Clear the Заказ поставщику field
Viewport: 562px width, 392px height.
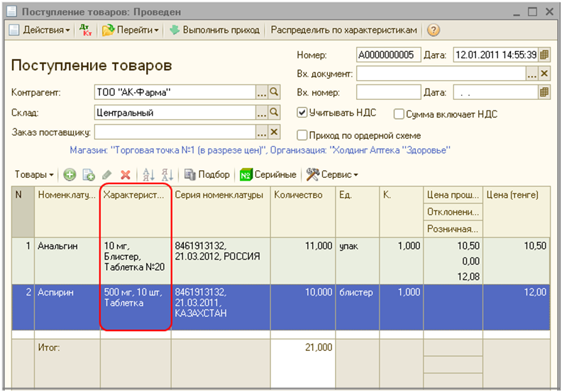[x=274, y=132]
